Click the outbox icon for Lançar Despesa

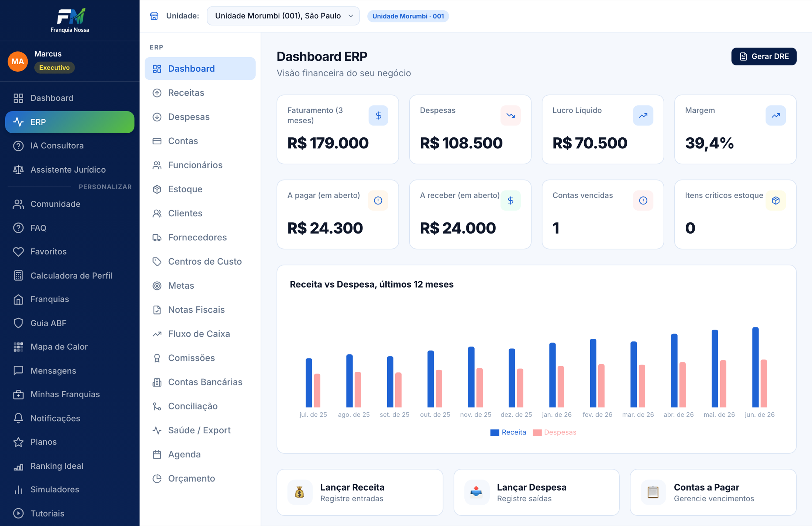[x=476, y=492]
